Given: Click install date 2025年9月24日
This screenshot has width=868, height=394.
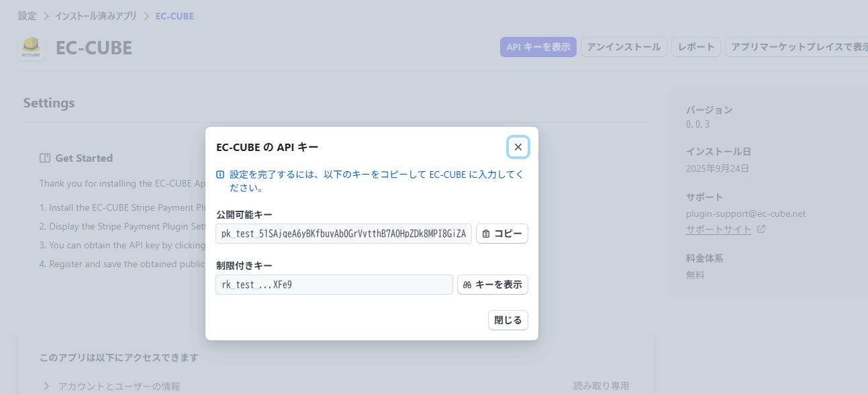Looking at the screenshot, I should (718, 168).
